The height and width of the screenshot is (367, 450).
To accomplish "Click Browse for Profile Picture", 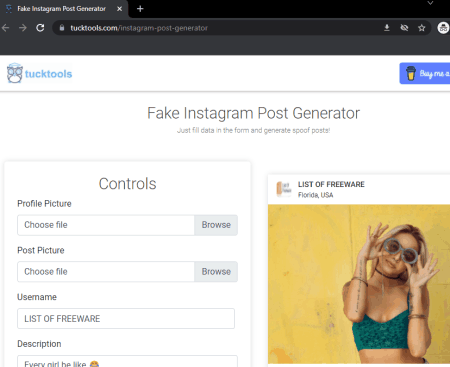I will pos(216,225).
